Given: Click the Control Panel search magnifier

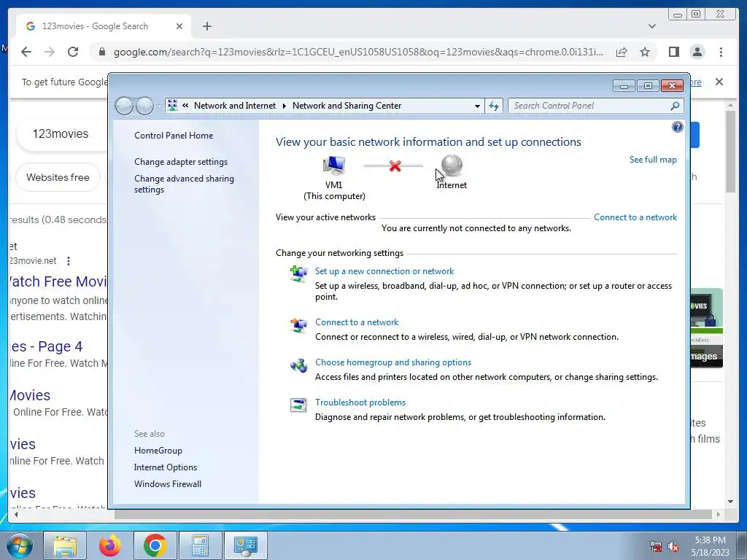Looking at the screenshot, I should point(675,106).
